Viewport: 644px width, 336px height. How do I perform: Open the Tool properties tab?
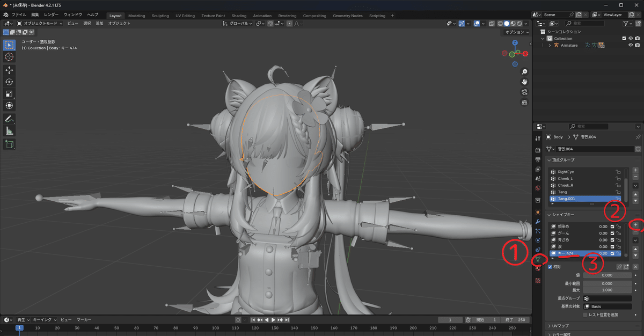pyautogui.click(x=538, y=138)
